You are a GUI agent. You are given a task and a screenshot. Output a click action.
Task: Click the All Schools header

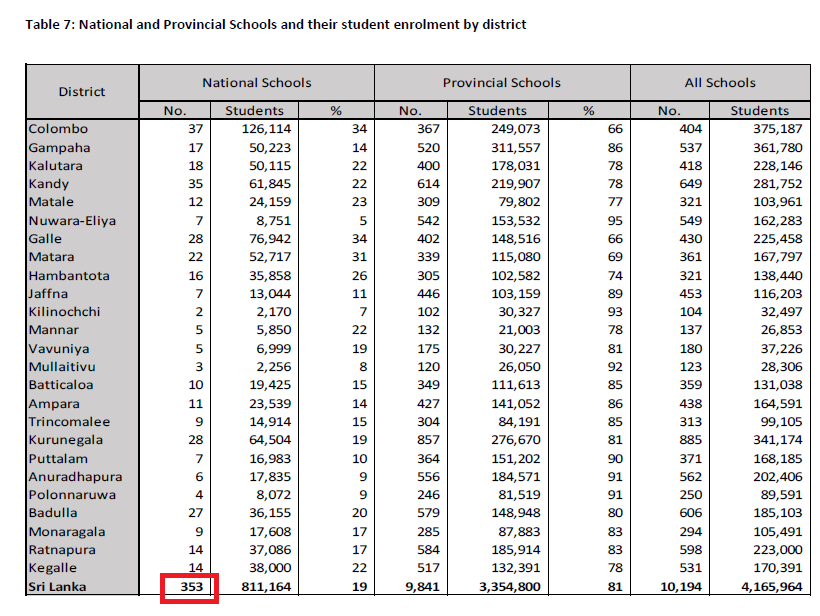click(x=722, y=83)
